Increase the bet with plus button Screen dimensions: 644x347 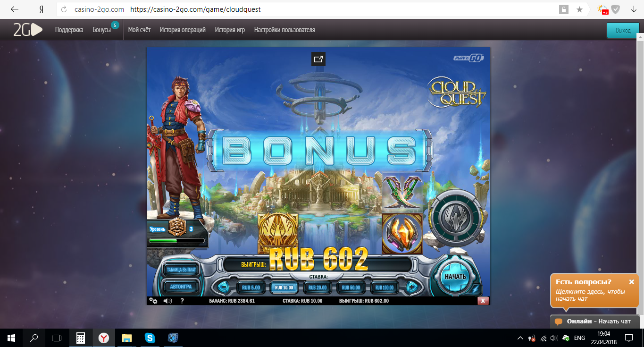[x=411, y=287]
